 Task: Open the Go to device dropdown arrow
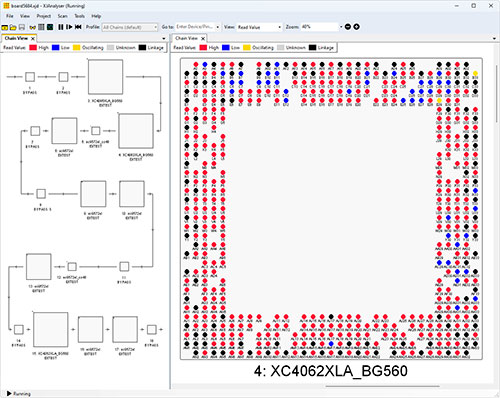click(x=217, y=27)
